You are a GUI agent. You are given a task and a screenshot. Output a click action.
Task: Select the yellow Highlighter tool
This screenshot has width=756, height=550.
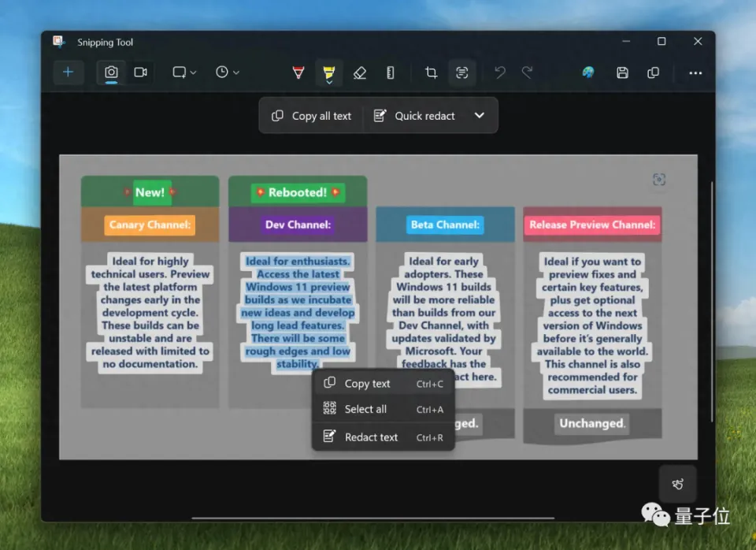click(x=329, y=72)
